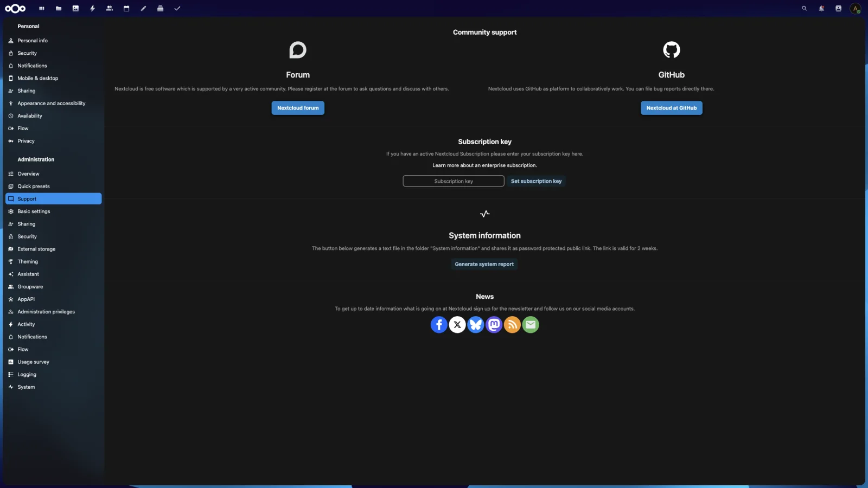Click the Nextcloud logo in the header

[15, 8]
